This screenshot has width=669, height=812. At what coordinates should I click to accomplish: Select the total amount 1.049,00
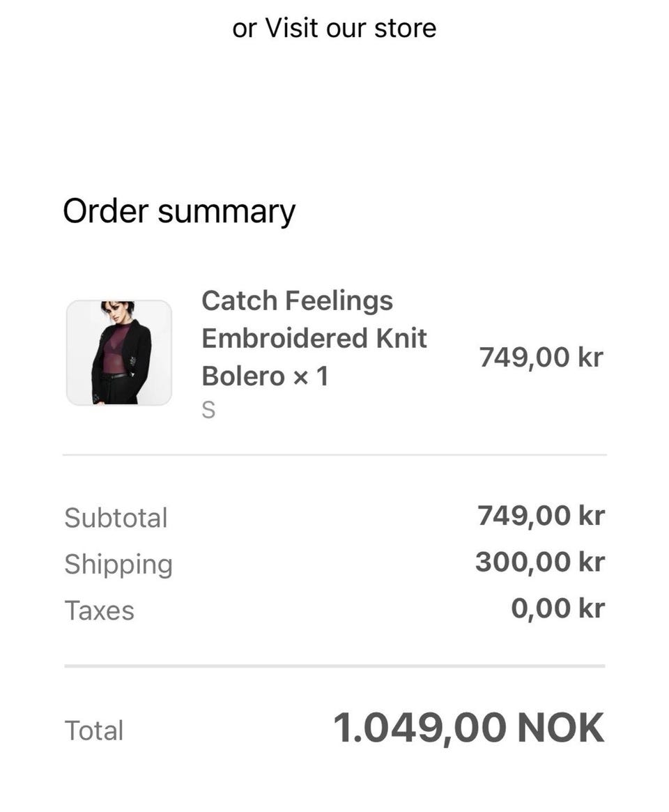click(x=420, y=728)
